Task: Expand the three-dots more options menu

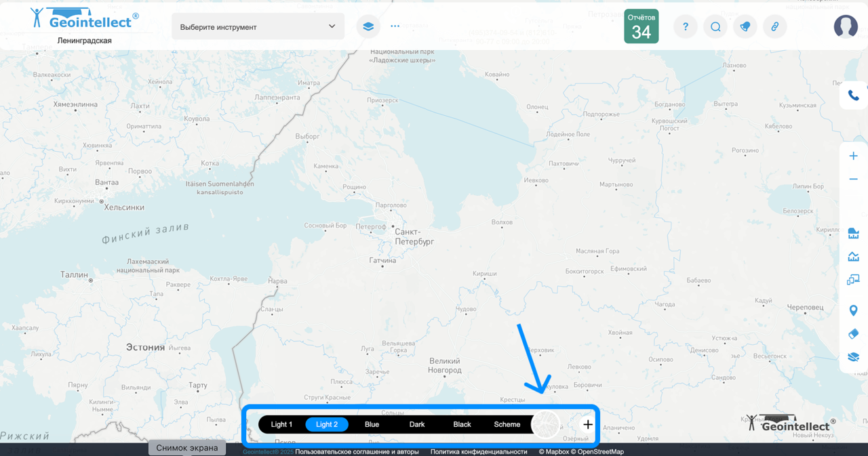Action: [395, 27]
